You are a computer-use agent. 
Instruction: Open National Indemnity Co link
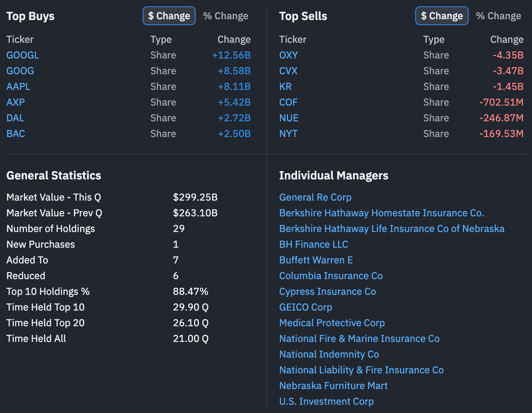coord(329,354)
